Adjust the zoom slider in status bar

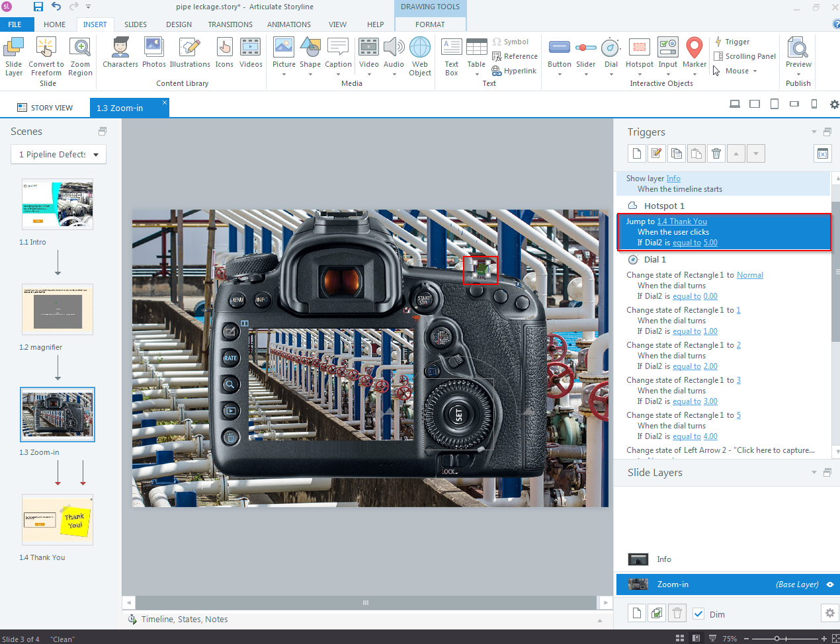pos(777,639)
